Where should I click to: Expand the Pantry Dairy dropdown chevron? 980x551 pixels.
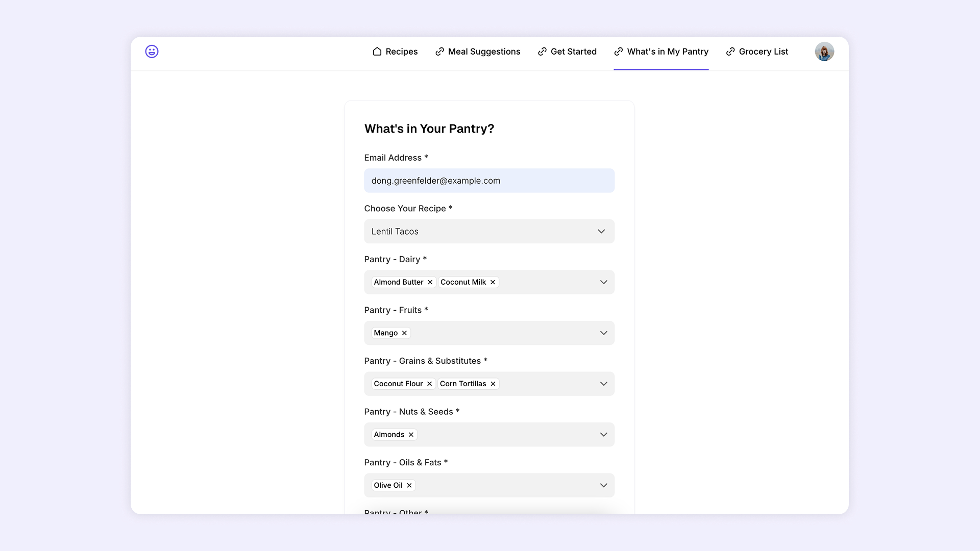click(603, 282)
